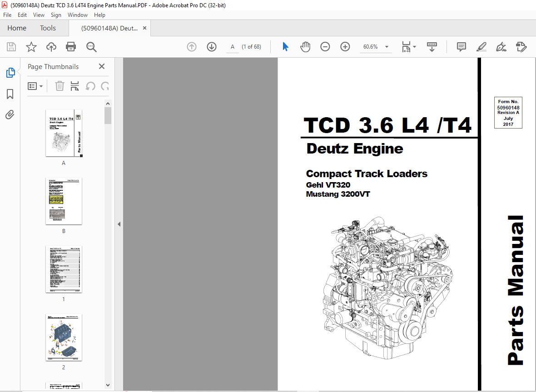Click the Form No. 50960148 box
The width and height of the screenshot is (536, 392).
tap(508, 113)
